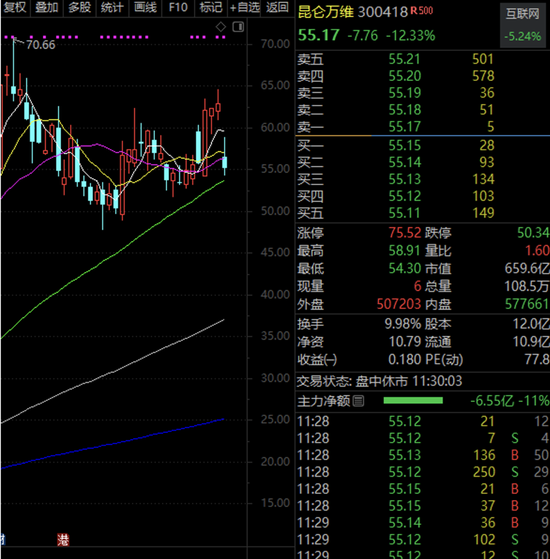Select the 卖二 price 55.18
550x559 pixels.
pos(405,110)
